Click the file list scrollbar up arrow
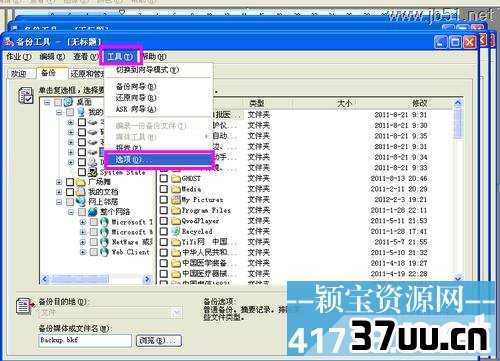The image size is (500, 361). [458, 103]
